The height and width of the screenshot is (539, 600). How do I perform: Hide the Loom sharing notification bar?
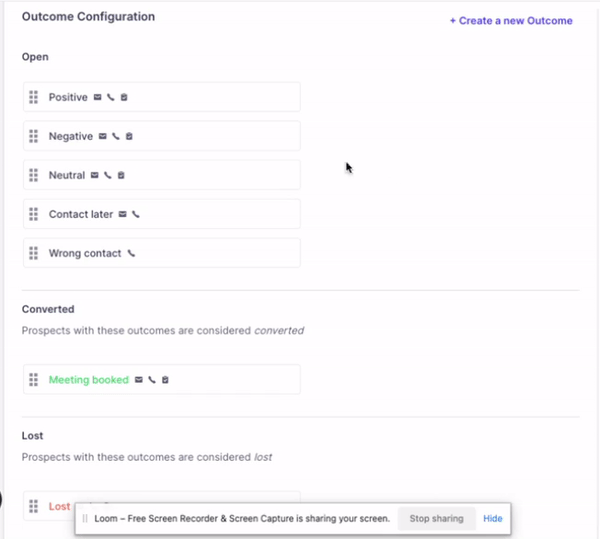493,519
